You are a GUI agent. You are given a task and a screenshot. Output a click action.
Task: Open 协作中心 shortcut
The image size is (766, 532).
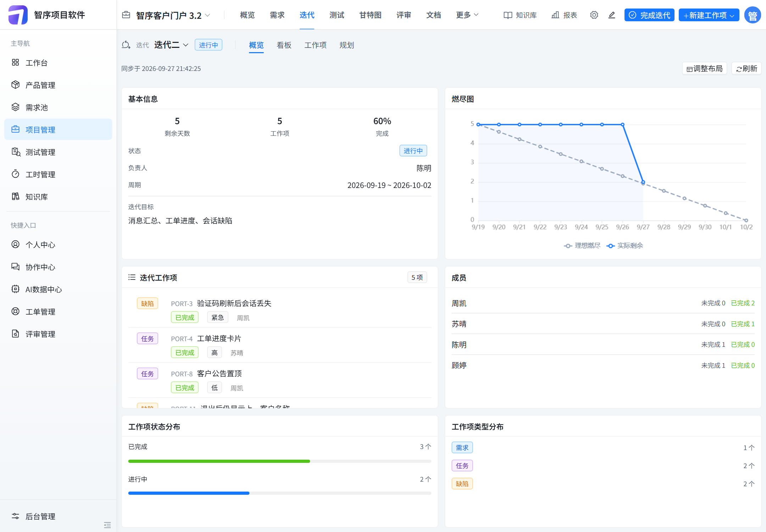[58, 267]
